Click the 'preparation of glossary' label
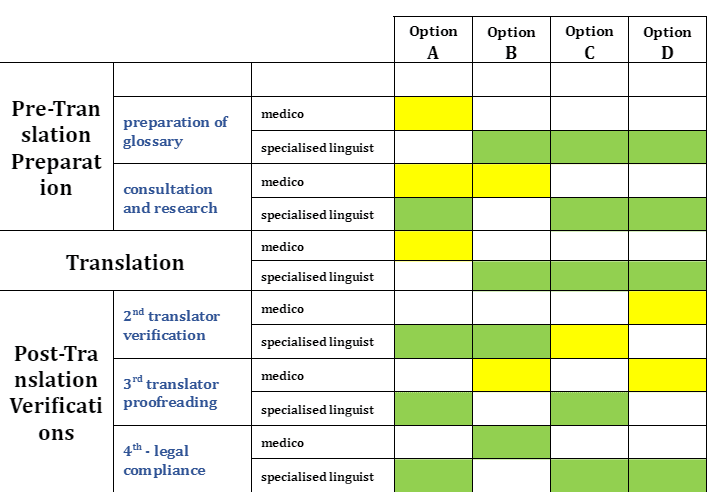 (176, 131)
